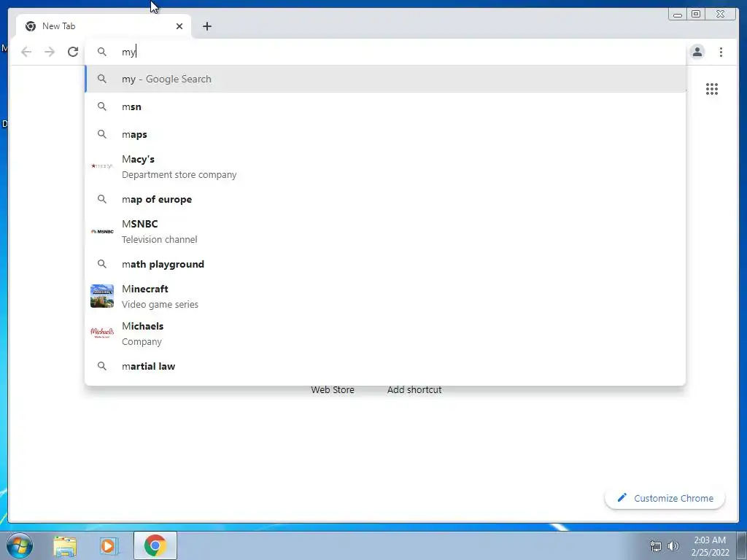The height and width of the screenshot is (560, 747).
Task: Click the Show desktop strip
Action: click(x=742, y=545)
